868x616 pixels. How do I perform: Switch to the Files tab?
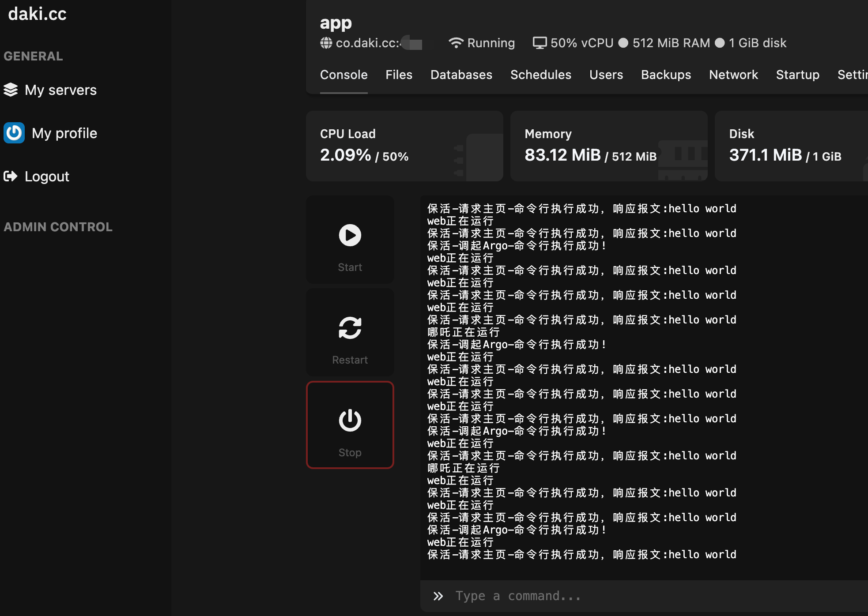click(399, 75)
